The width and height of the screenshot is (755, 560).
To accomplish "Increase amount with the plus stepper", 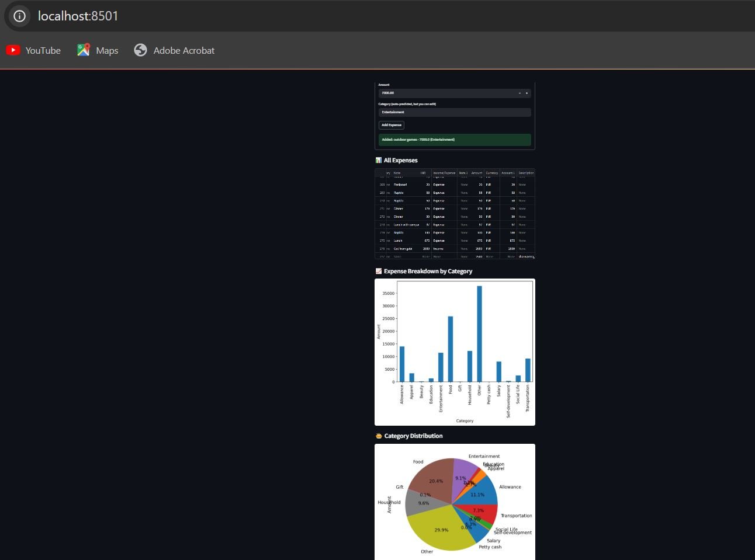I will pos(527,93).
